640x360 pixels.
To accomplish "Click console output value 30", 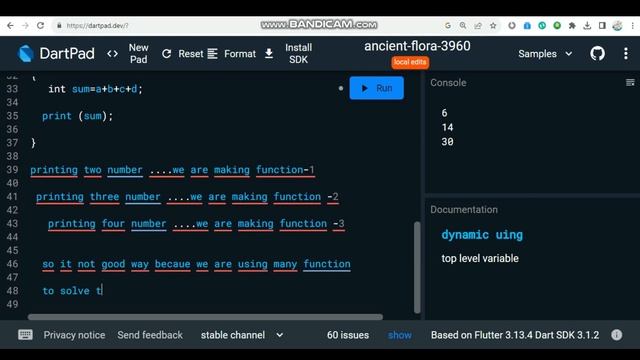I will [x=447, y=142].
